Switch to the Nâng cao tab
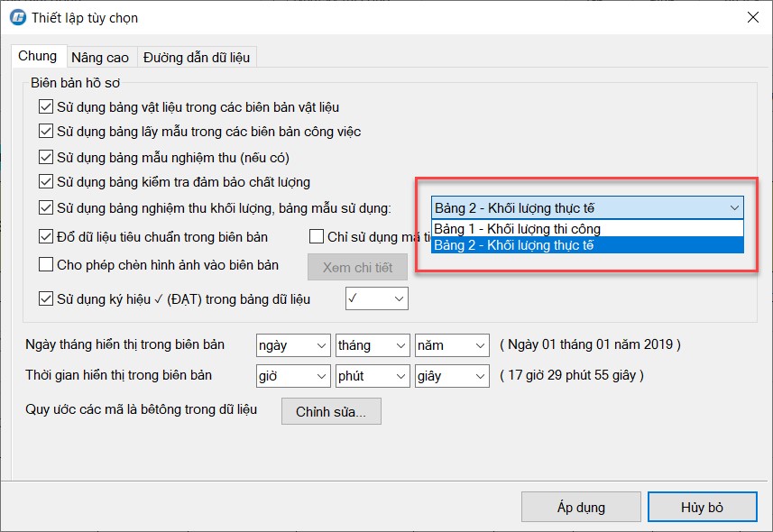773x532 pixels. [100, 57]
